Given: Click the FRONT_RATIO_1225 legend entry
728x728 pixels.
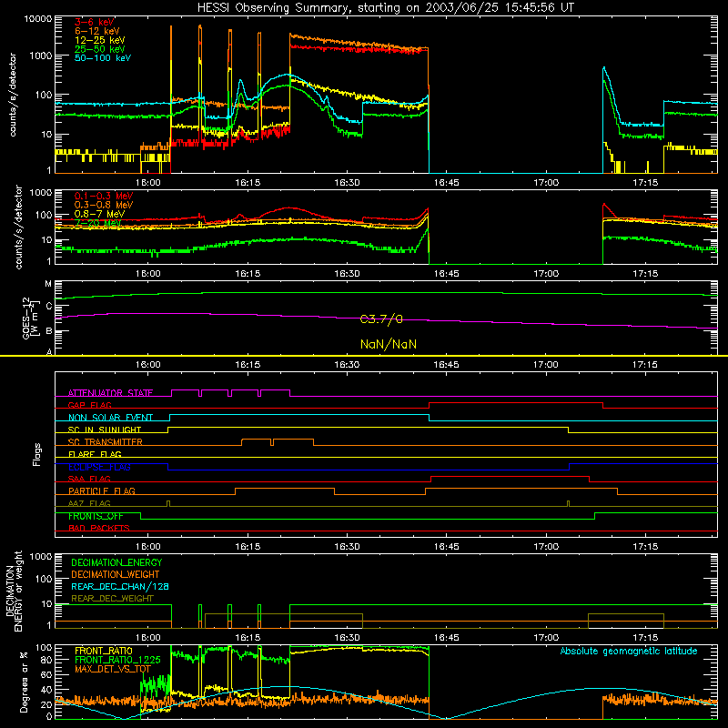Looking at the screenshot, I should (x=117, y=661).
